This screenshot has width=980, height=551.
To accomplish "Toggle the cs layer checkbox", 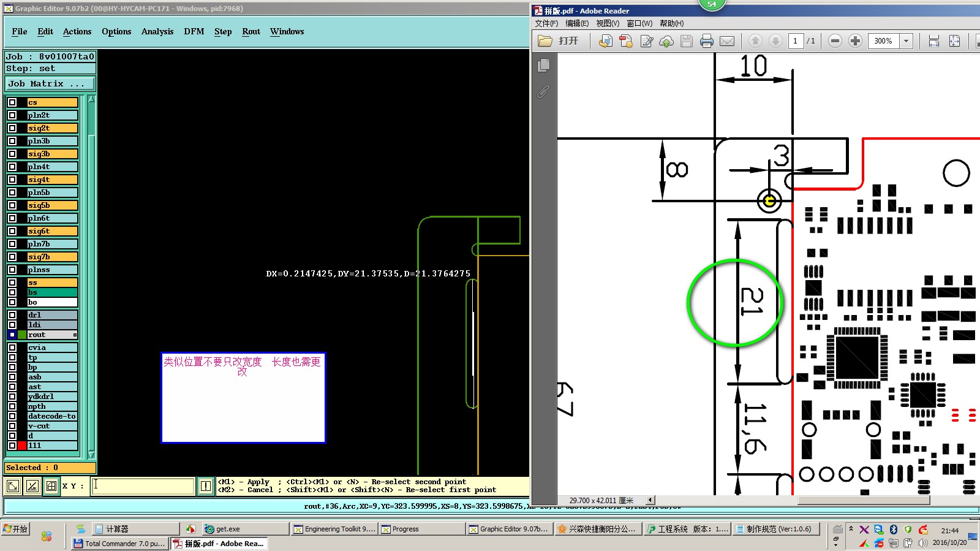I will pos(12,102).
